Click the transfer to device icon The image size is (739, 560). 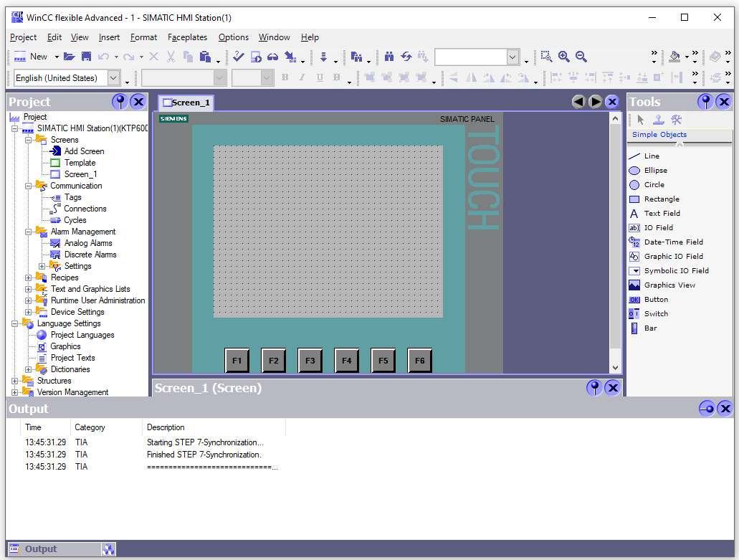(291, 57)
